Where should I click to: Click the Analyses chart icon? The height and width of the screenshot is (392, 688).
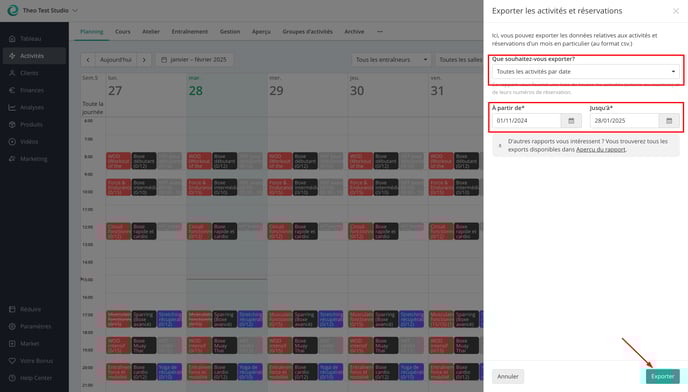12,107
